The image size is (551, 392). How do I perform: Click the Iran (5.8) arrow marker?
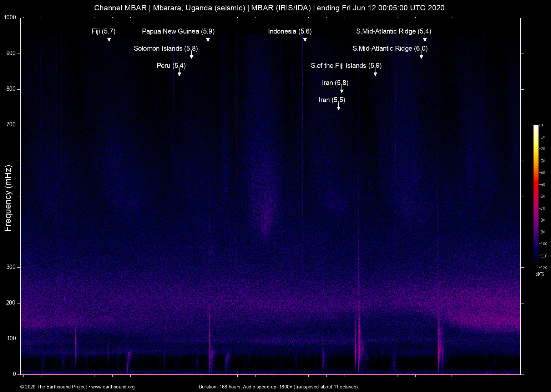click(x=342, y=91)
